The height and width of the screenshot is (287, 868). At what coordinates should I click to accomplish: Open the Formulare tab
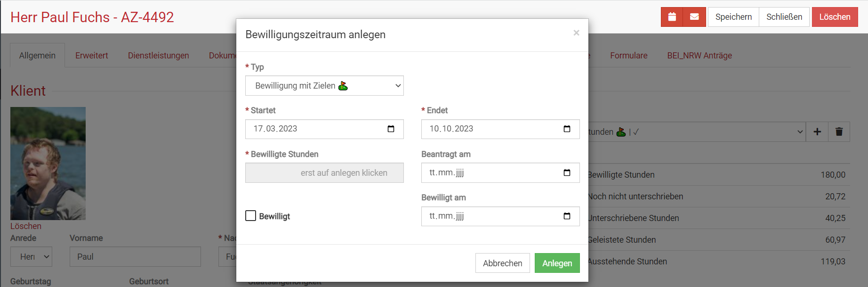coord(629,55)
